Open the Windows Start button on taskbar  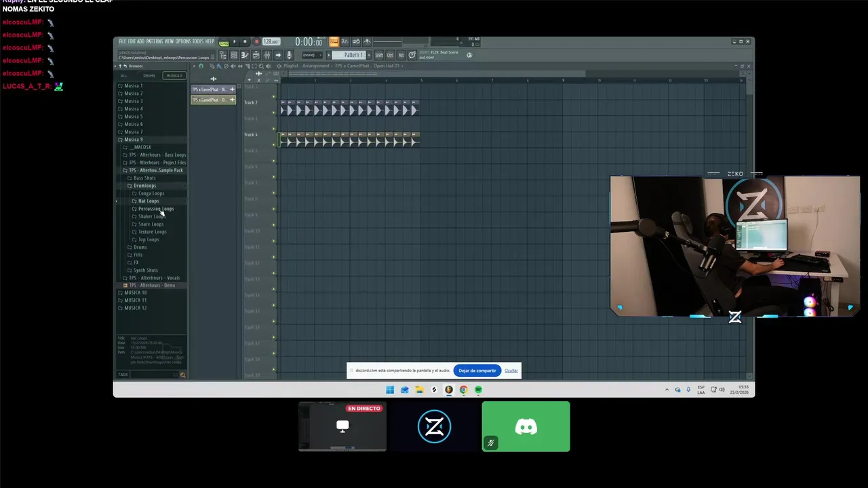point(390,390)
